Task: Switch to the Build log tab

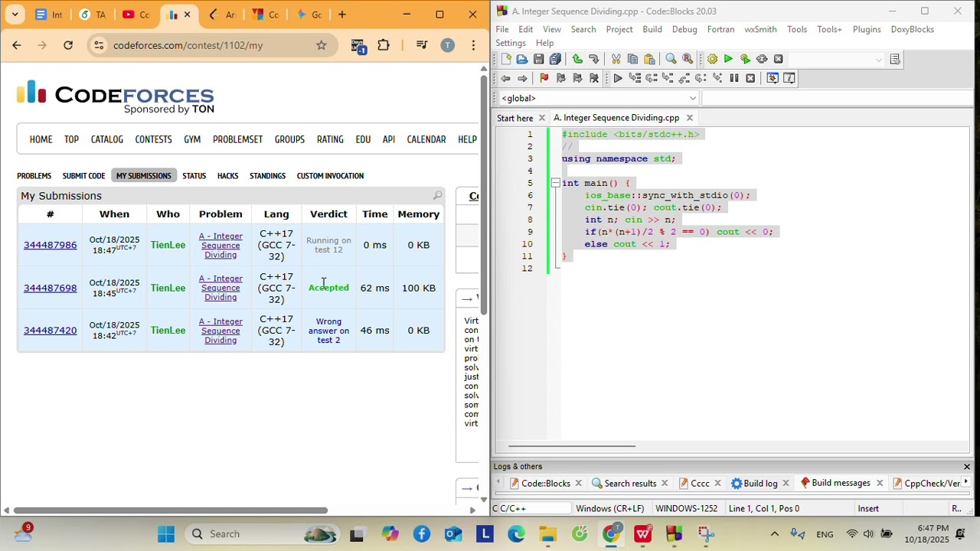Action: 753,484
